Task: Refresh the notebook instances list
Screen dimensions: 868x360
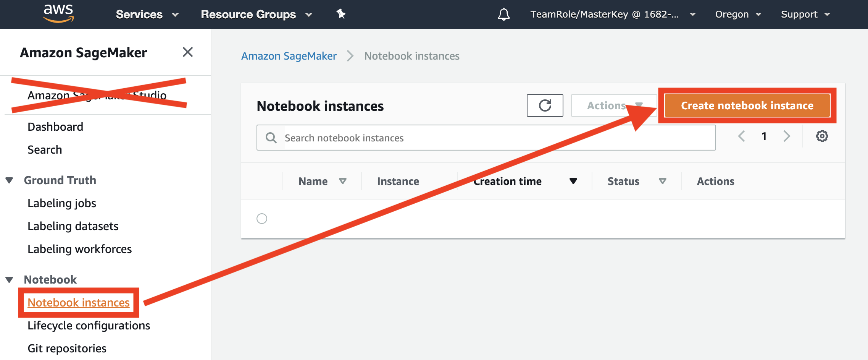Action: [545, 105]
